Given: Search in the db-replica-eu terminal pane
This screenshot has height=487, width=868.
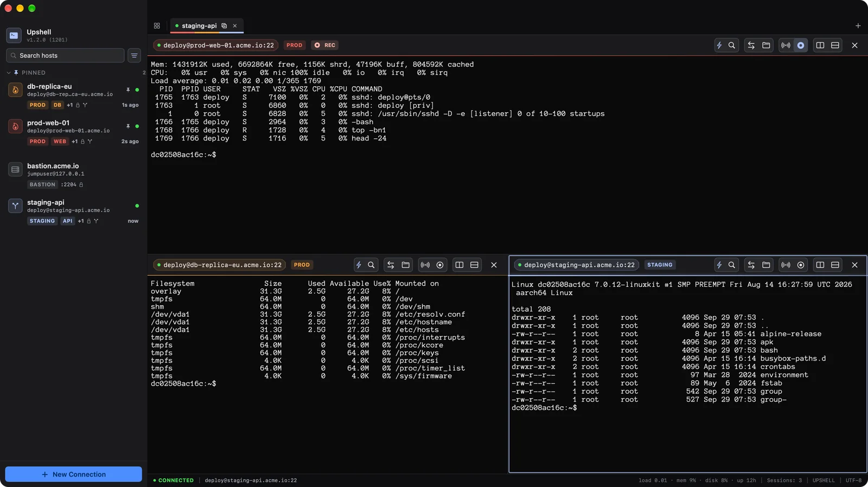Looking at the screenshot, I should 371,265.
